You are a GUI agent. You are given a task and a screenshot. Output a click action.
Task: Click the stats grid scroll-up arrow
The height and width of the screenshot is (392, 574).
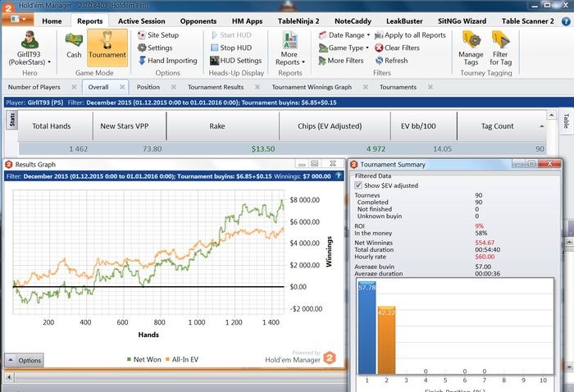coord(551,116)
